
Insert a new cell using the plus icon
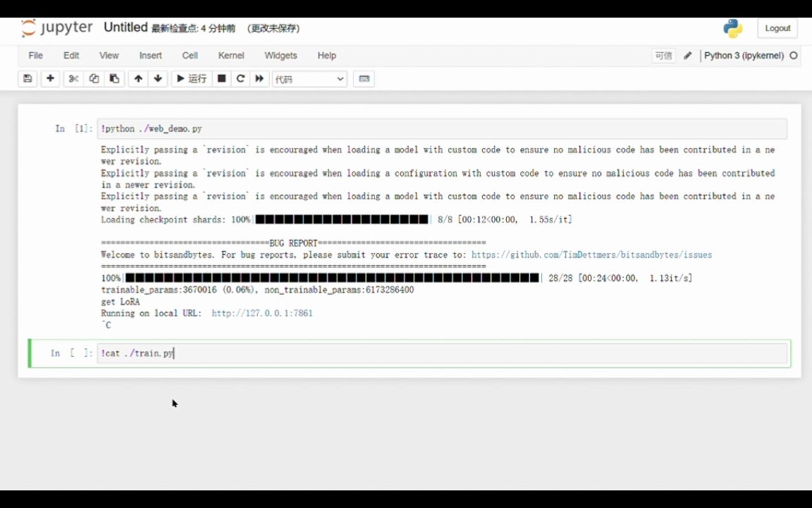pyautogui.click(x=49, y=78)
